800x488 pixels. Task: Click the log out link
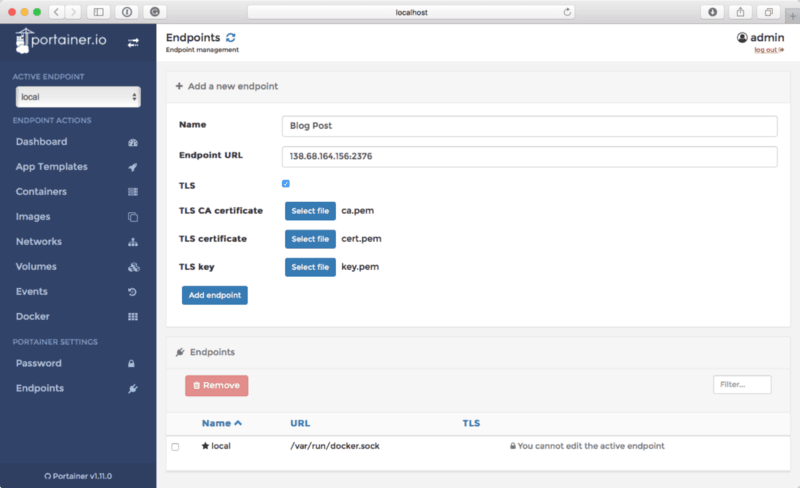click(x=766, y=49)
